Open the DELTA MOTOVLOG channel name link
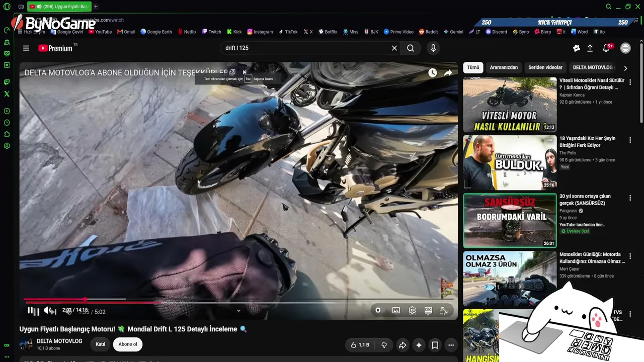 (59, 341)
